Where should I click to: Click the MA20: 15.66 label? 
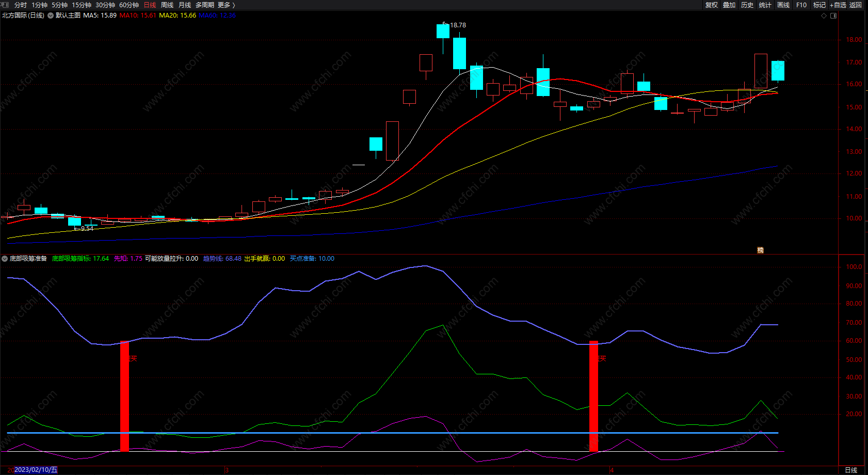point(178,15)
